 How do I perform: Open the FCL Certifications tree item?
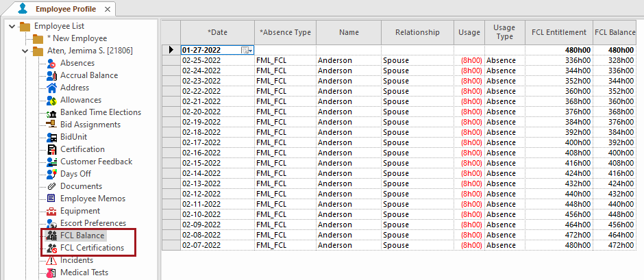click(x=92, y=248)
